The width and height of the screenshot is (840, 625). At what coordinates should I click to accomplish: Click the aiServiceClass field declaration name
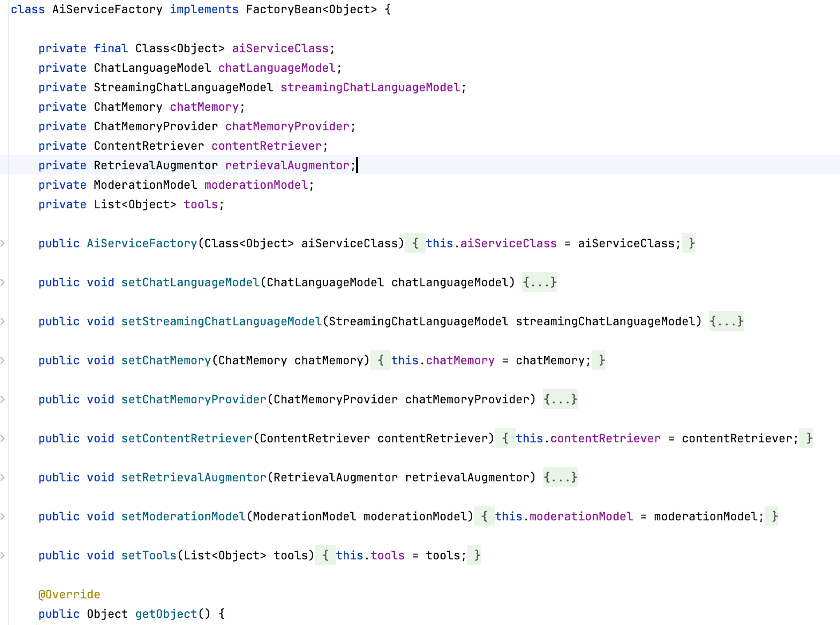click(280, 48)
